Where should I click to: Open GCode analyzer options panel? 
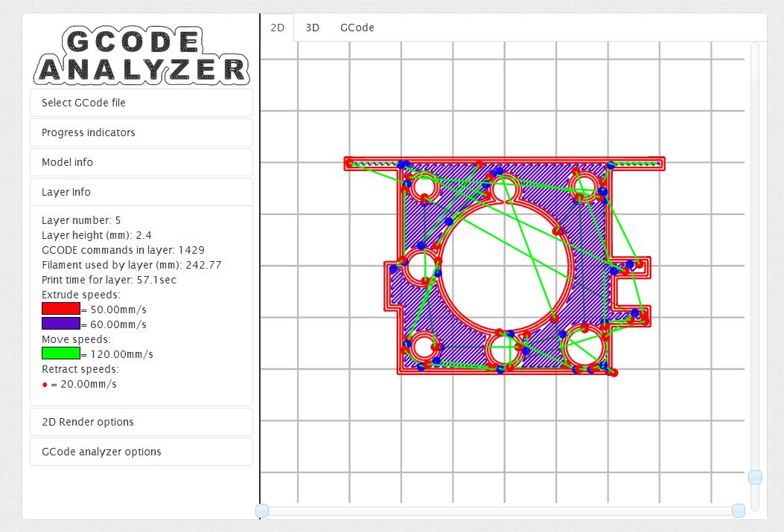(141, 452)
